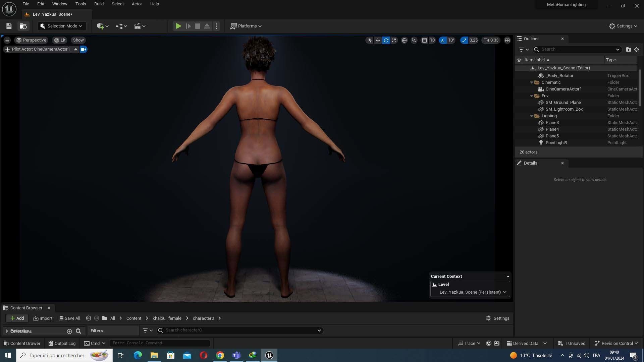Image resolution: width=644 pixels, height=362 pixels.
Task: Open the toolbar Settings dropdown at top right
Action: coord(623,26)
